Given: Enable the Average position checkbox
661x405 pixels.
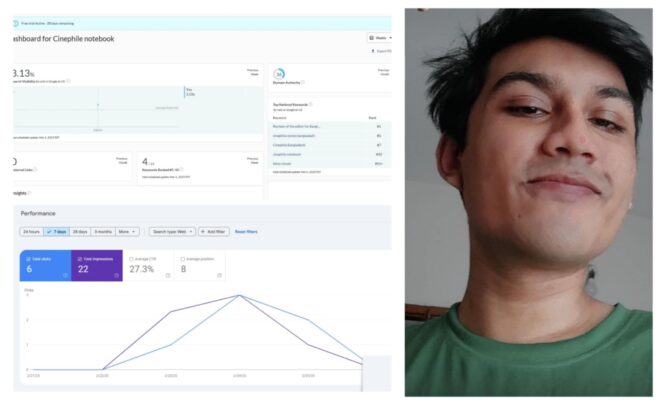Looking at the screenshot, I should coord(183,258).
